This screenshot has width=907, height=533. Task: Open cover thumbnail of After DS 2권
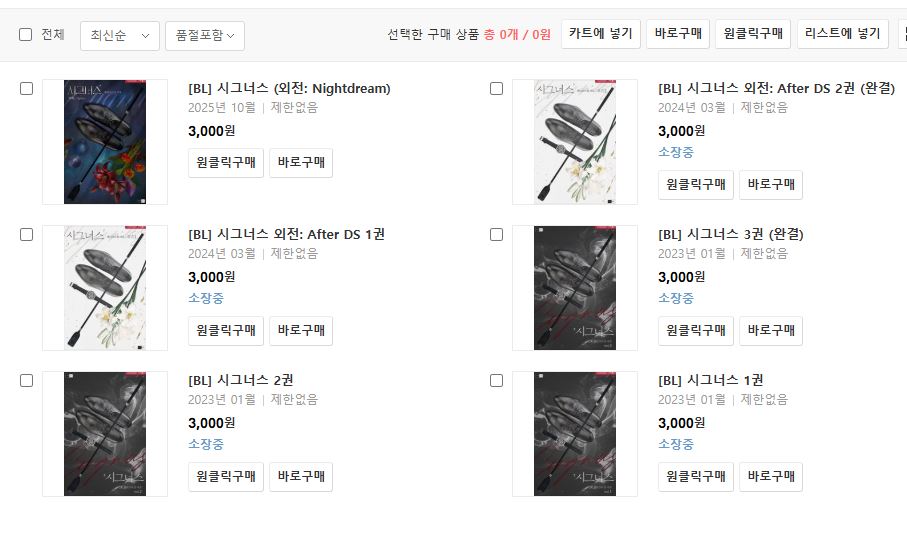click(x=575, y=142)
